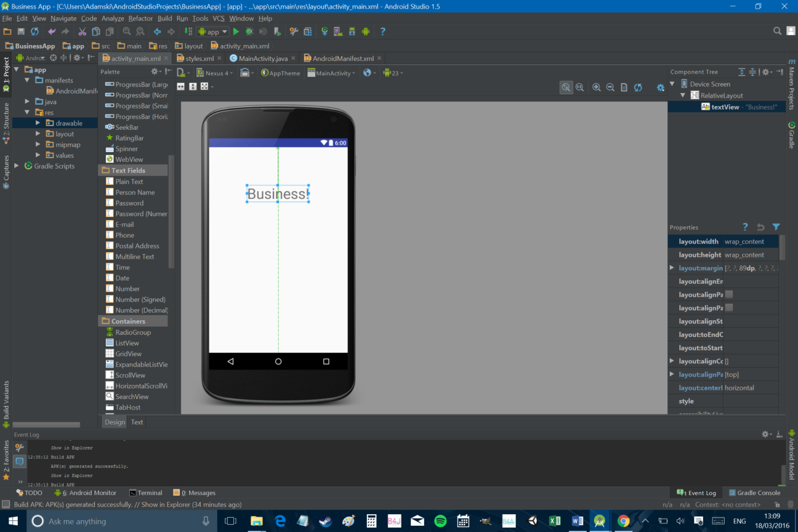Click the Refresh layout icon above the preview
This screenshot has height=532, width=798.
coord(637,87)
